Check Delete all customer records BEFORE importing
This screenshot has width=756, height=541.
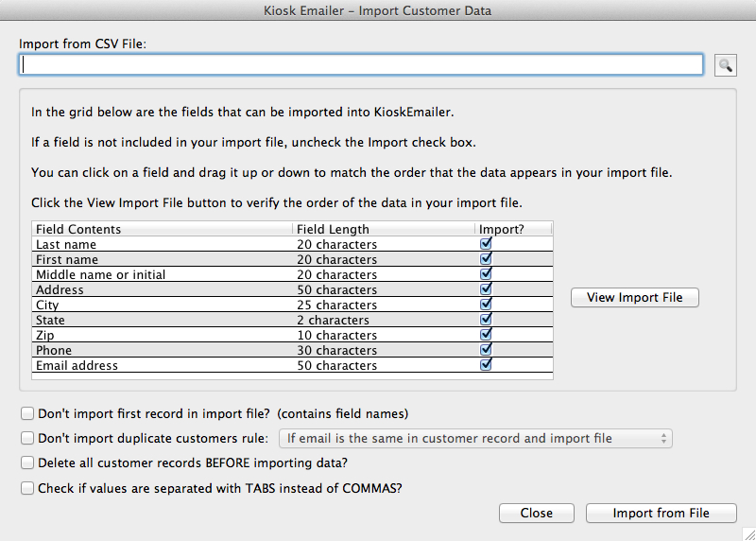pos(27,462)
